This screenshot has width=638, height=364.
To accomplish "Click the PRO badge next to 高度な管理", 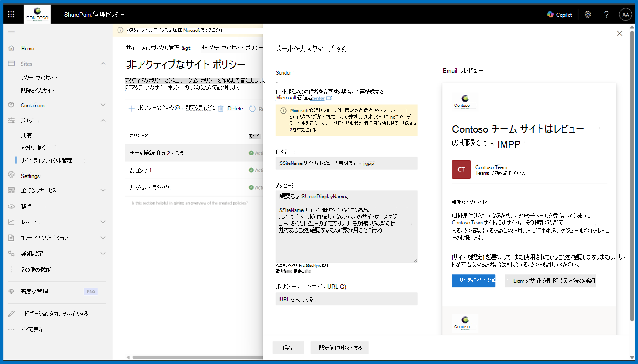I will pyautogui.click(x=91, y=292).
